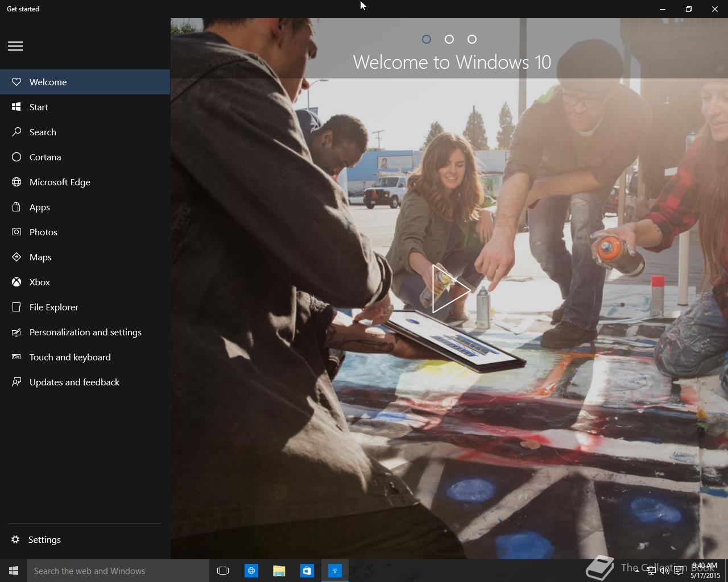Click the taskbar clock showing 9:40 AM
The width and height of the screenshot is (728, 582).
click(x=705, y=571)
